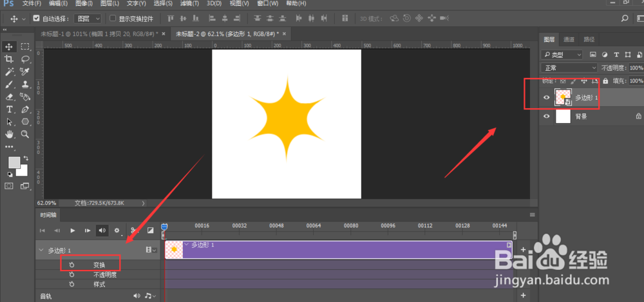This screenshot has height=302, width=644.
Task: Select the Crop tool
Action: pos(9,59)
